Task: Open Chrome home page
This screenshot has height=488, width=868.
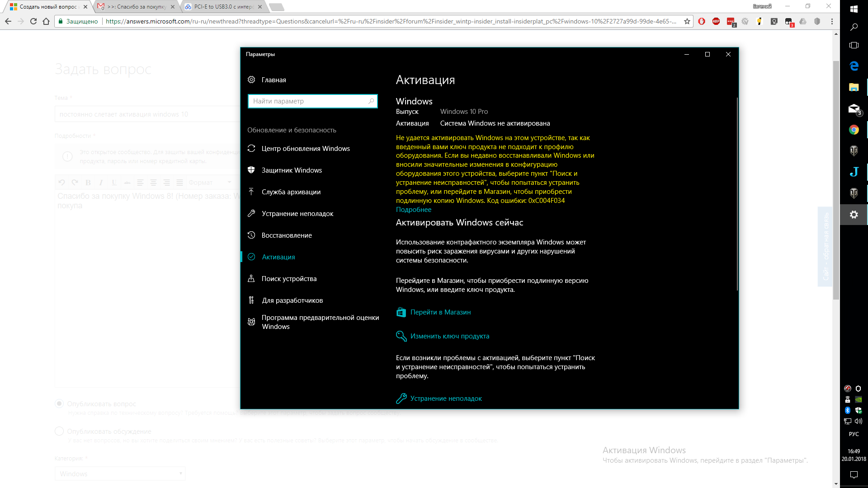Action: point(46,21)
